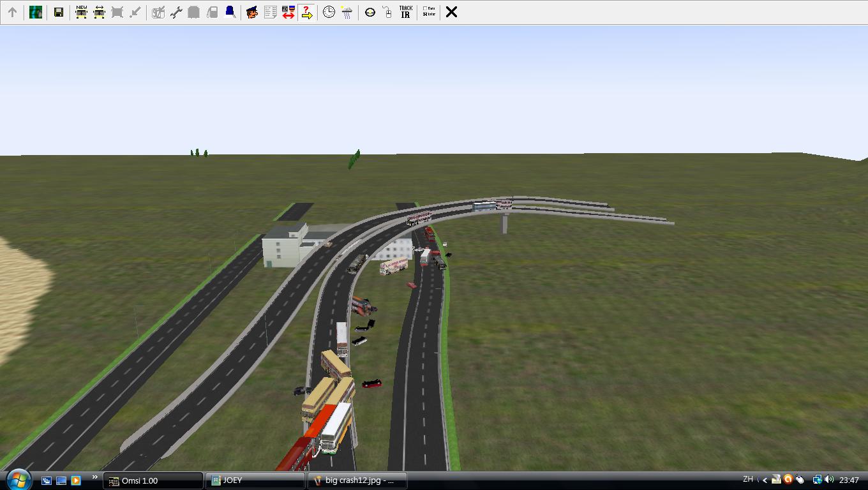Toggle the small checkbox options icon
Screen dimensions: 868x490
click(429, 12)
